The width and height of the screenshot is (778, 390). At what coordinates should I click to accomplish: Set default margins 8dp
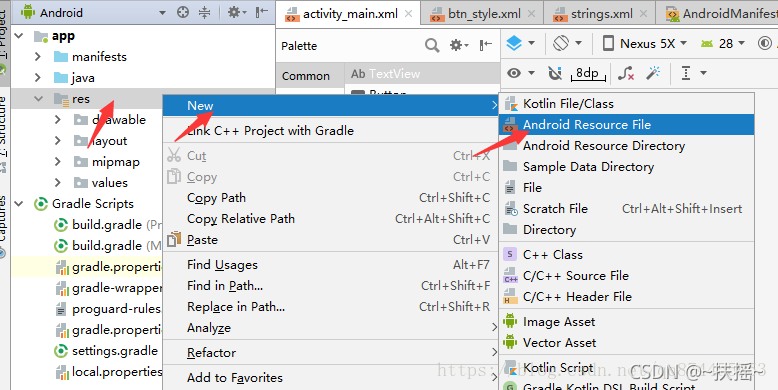(587, 73)
